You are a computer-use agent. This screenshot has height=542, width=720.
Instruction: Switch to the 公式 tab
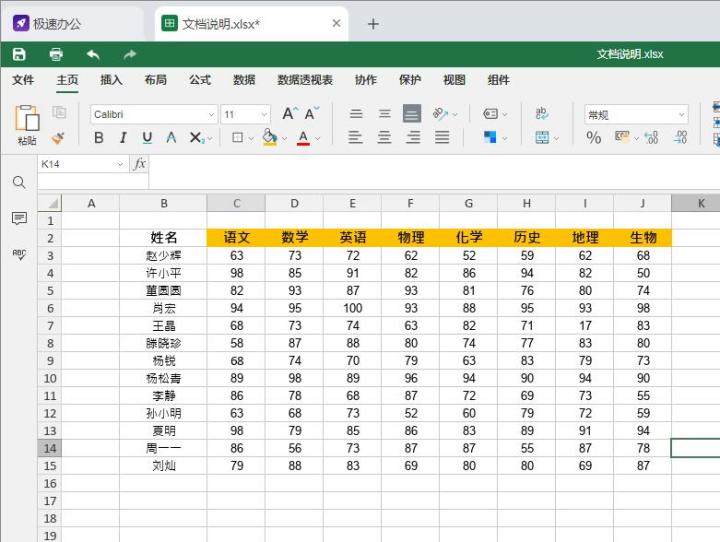[x=200, y=80]
